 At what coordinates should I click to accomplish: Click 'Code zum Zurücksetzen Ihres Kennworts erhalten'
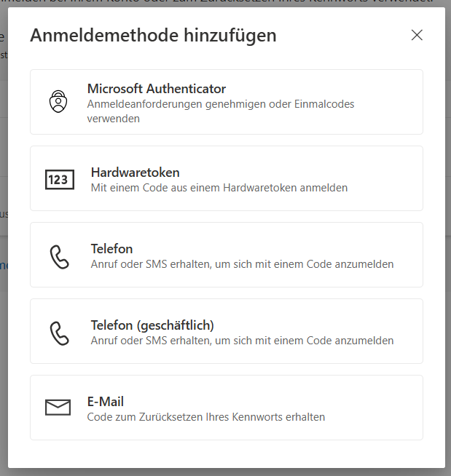pyautogui.click(x=205, y=417)
